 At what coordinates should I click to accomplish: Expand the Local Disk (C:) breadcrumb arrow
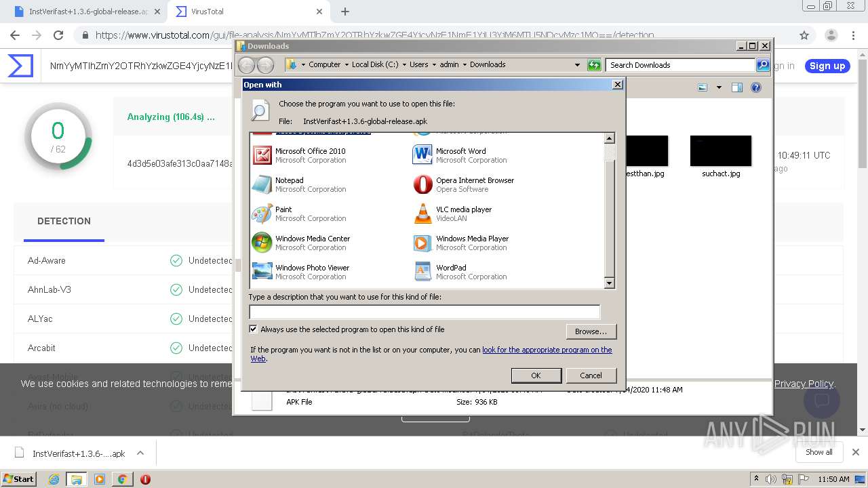(404, 65)
